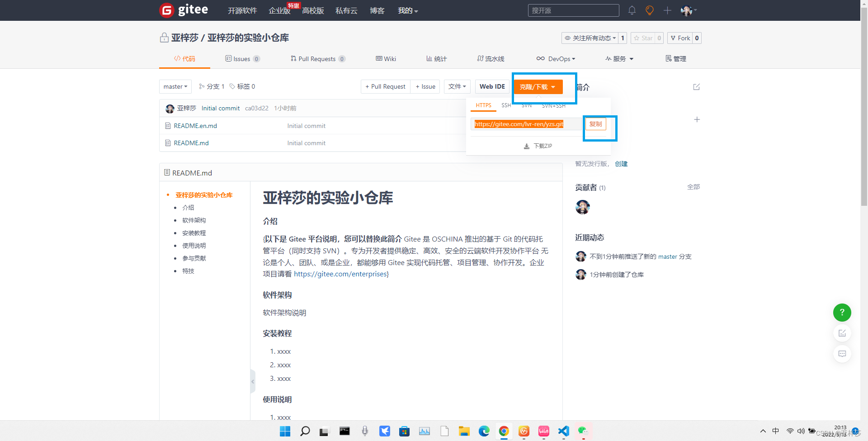Switch to the Pull Requests tab
This screenshot has width=868, height=441.
coord(318,59)
